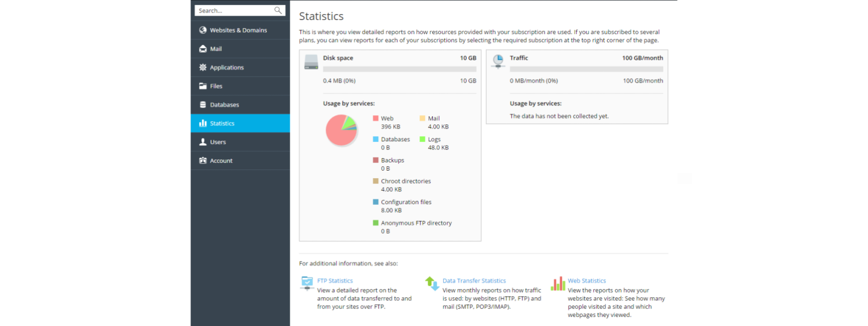Click the Web Statistics bar chart icon
This screenshot has height=326, width=868.
[x=558, y=283]
